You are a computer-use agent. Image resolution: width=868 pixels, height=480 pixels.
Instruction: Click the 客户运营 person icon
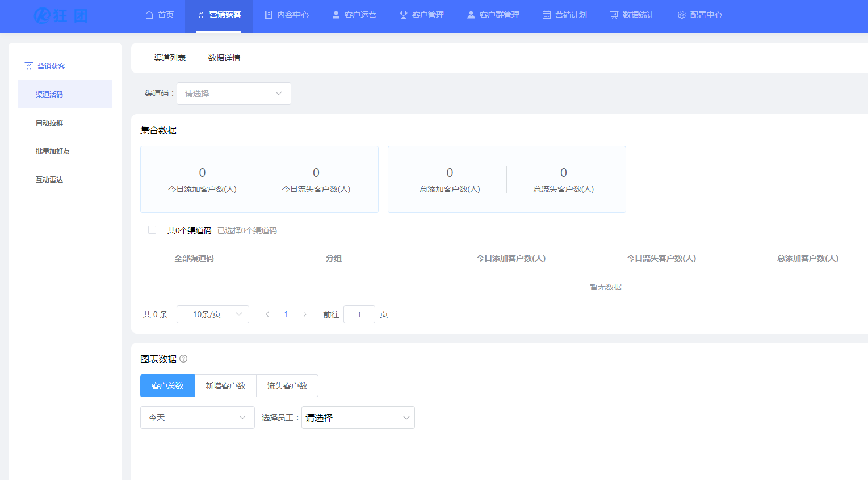336,15
